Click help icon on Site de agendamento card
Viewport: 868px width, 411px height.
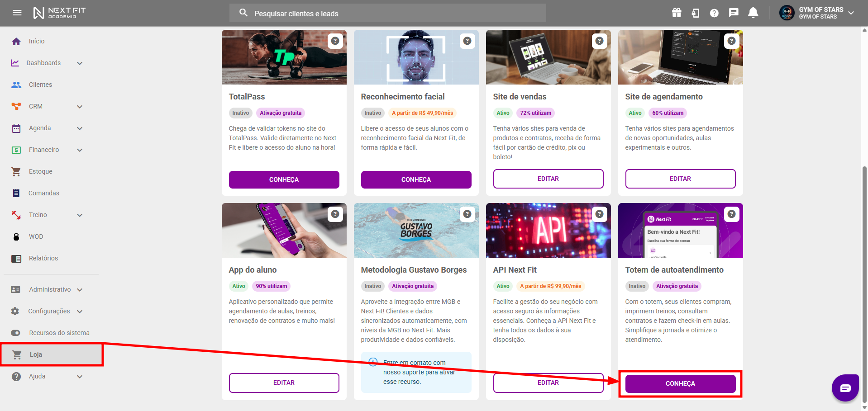(731, 41)
